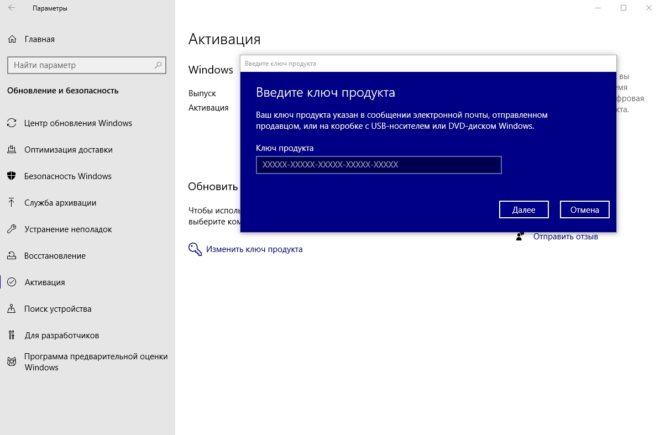Click the Оптимизация доставки icon

click(12, 149)
